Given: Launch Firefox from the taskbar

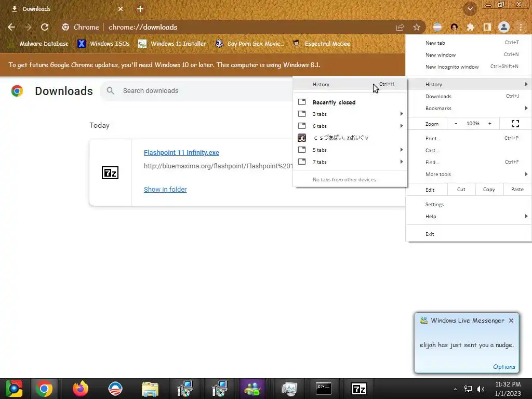Looking at the screenshot, I should pyautogui.click(x=81, y=389).
